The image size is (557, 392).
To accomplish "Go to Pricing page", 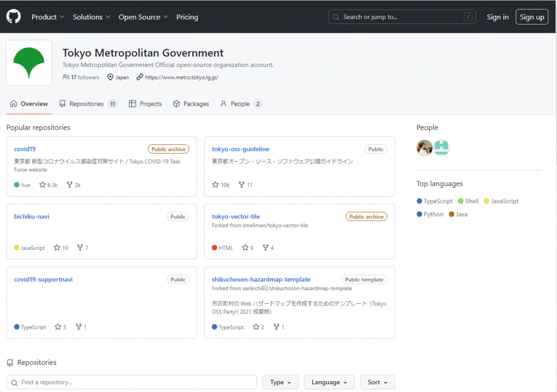I will (x=187, y=17).
